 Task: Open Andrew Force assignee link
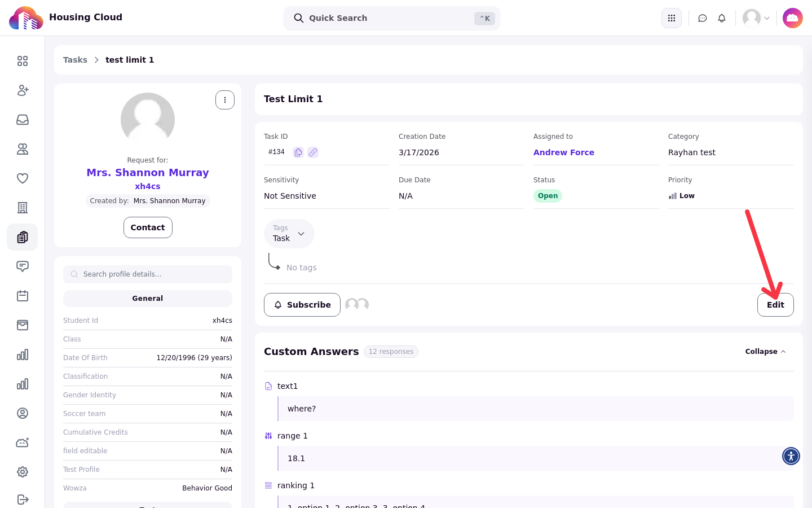[x=564, y=152]
